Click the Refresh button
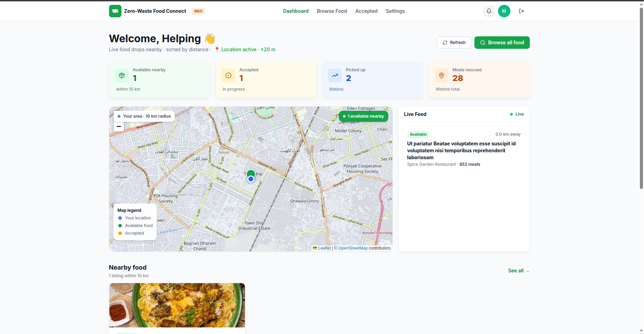The height and width of the screenshot is (334, 644). pyautogui.click(x=454, y=43)
